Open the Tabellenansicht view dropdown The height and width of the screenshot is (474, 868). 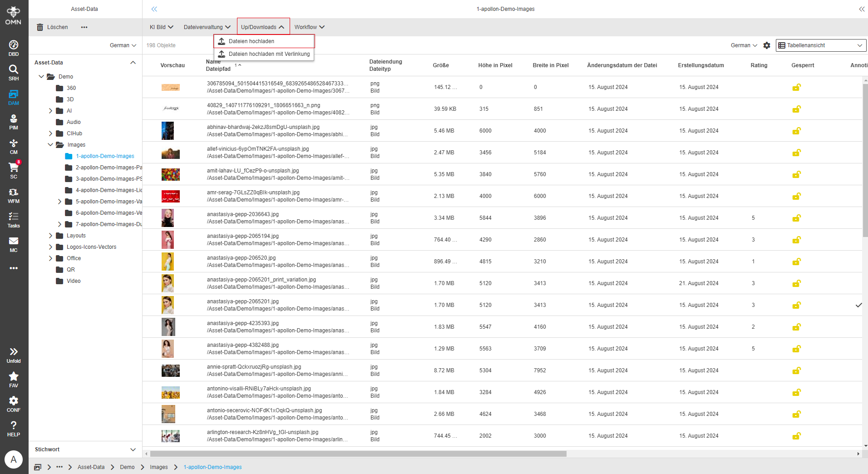[x=820, y=45]
